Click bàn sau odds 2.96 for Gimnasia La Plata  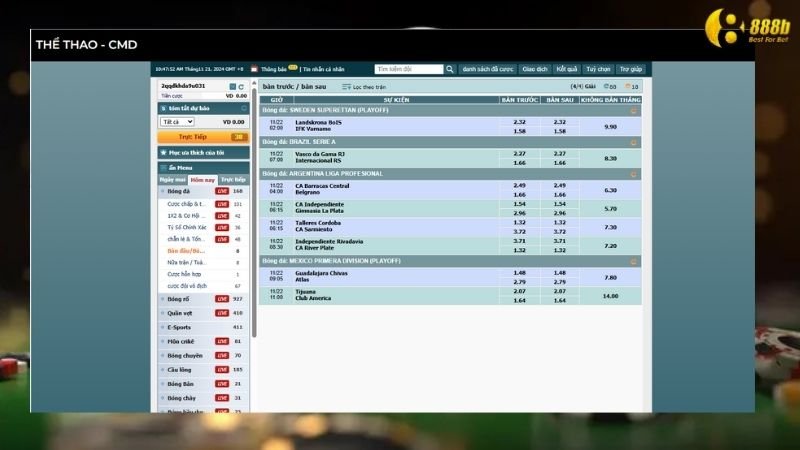[560, 213]
